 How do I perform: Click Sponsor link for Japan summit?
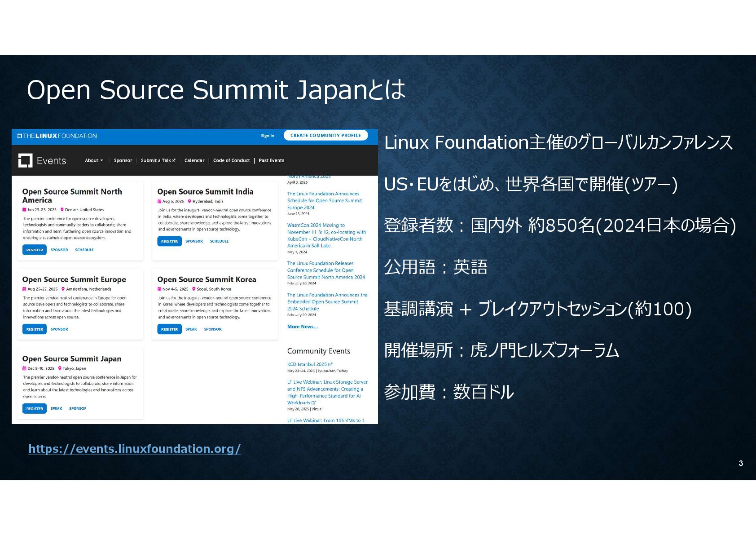coord(78,408)
